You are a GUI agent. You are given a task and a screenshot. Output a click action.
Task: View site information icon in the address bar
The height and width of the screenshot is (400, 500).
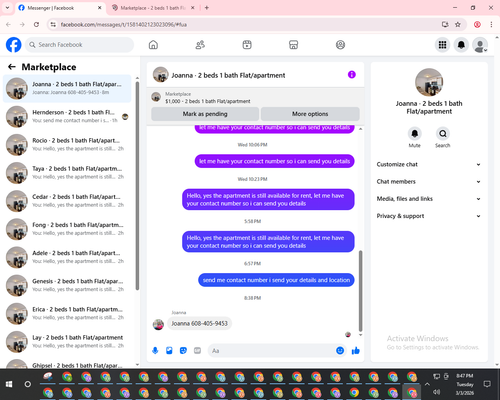53,24
